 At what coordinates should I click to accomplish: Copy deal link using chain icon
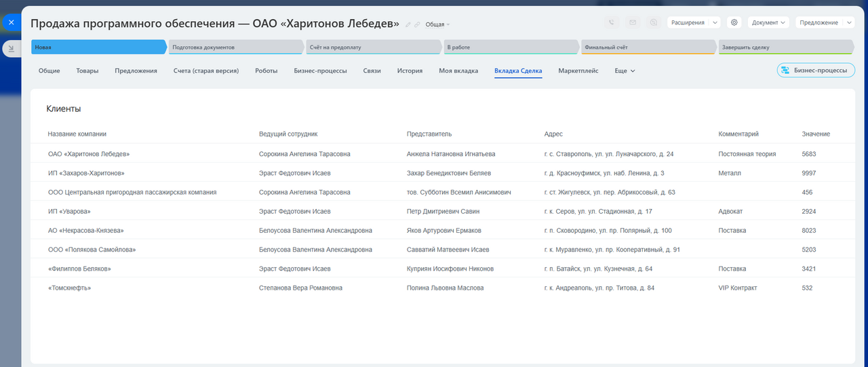click(417, 24)
